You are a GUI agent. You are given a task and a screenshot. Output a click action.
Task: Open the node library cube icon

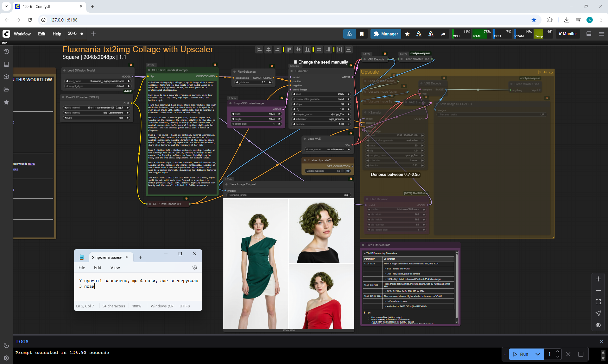tap(6, 77)
